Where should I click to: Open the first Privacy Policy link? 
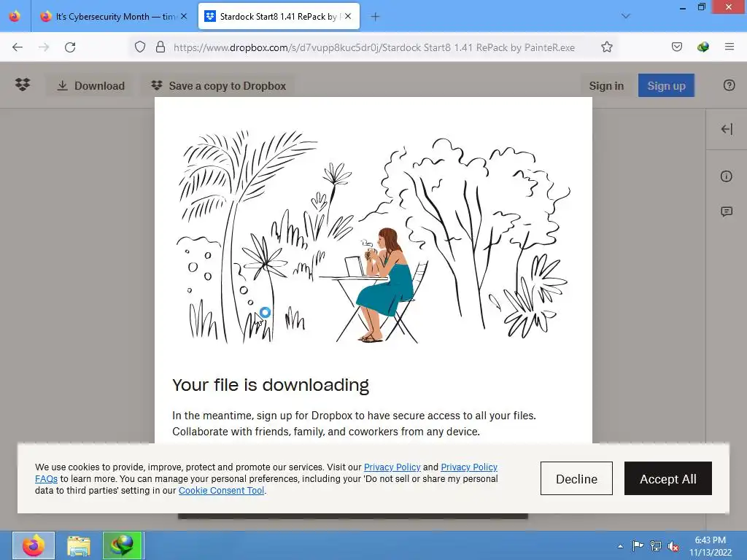pos(392,467)
